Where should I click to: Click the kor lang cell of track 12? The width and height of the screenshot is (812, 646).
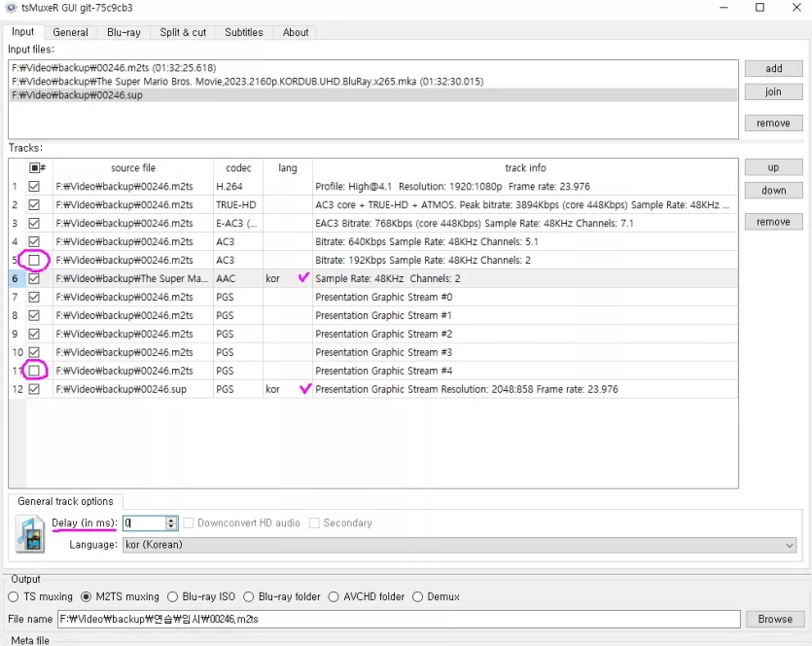pos(288,389)
